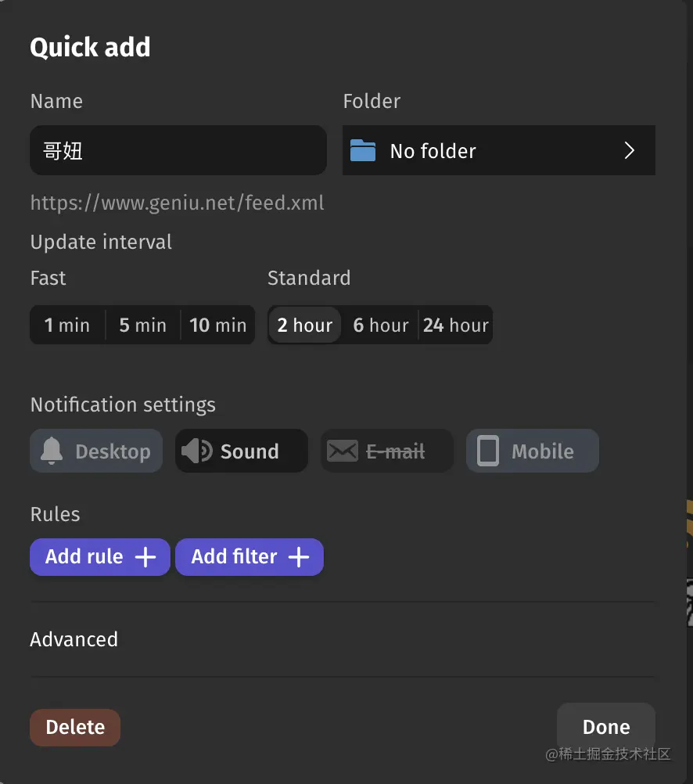Choose the 24 hour interval option

455,325
